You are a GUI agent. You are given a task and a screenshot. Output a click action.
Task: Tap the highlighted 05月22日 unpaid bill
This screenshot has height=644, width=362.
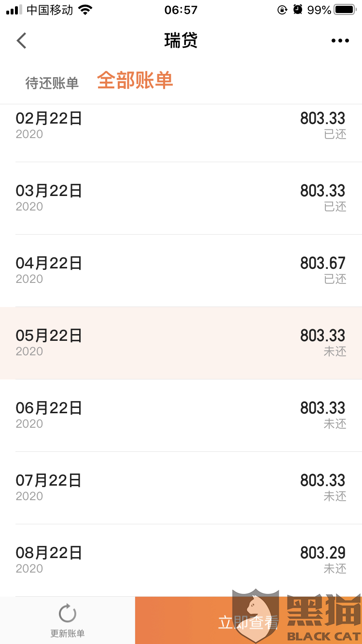(x=181, y=343)
